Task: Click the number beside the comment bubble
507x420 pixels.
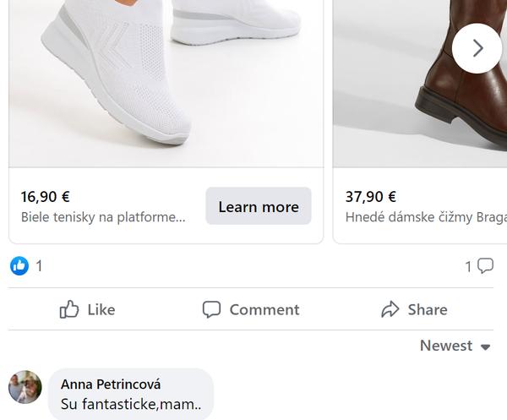Action: coord(468,267)
